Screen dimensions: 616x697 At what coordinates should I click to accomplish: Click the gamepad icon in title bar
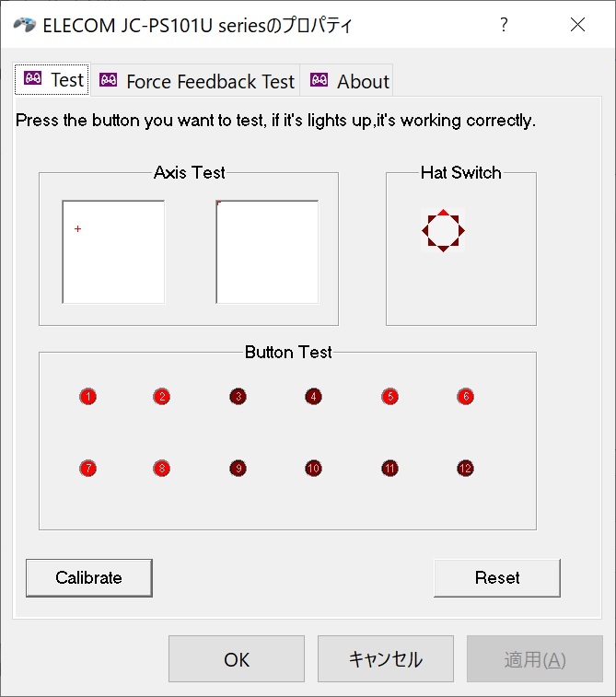coord(24,25)
